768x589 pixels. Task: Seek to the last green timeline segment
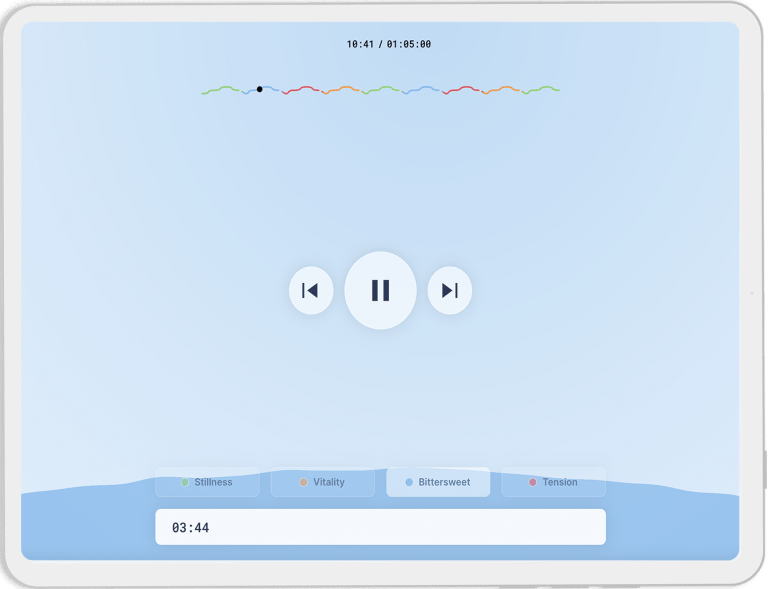coord(541,89)
